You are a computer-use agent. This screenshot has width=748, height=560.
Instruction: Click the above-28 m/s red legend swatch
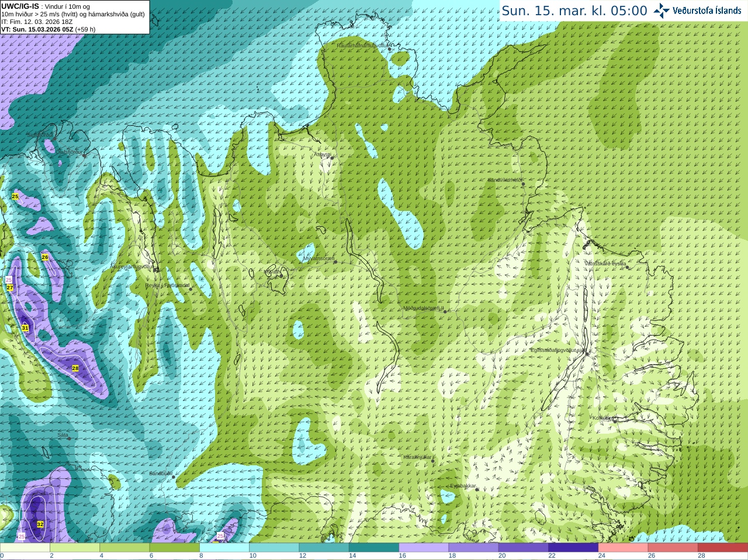[x=723, y=548]
